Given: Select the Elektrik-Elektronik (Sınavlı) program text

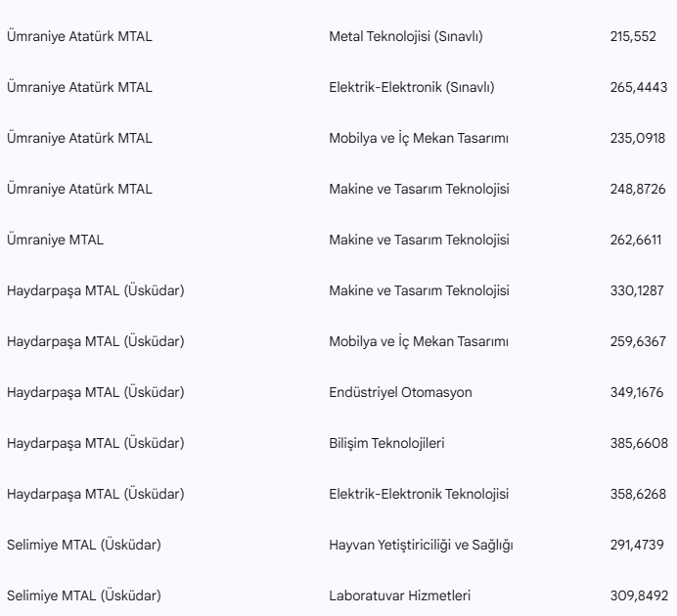Looking at the screenshot, I should (412, 88).
